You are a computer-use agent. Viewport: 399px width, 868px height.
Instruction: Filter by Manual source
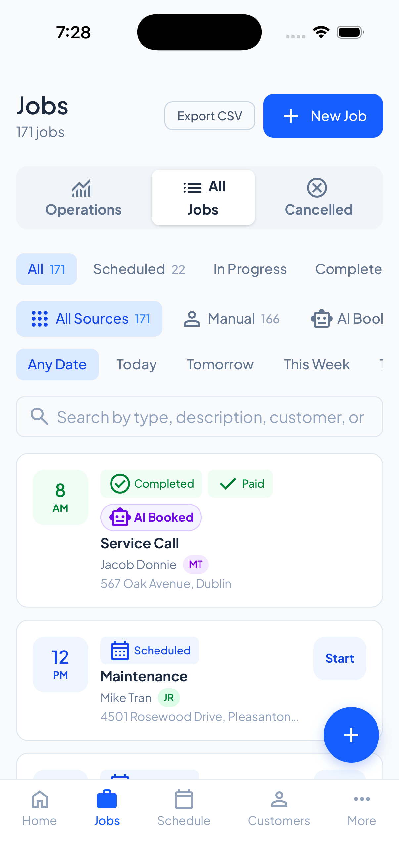pyautogui.click(x=232, y=319)
